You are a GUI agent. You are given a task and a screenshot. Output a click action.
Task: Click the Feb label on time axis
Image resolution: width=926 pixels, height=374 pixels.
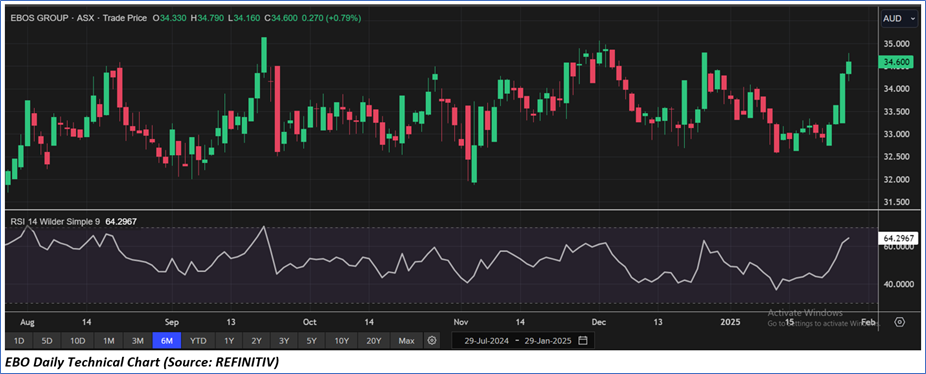868,323
